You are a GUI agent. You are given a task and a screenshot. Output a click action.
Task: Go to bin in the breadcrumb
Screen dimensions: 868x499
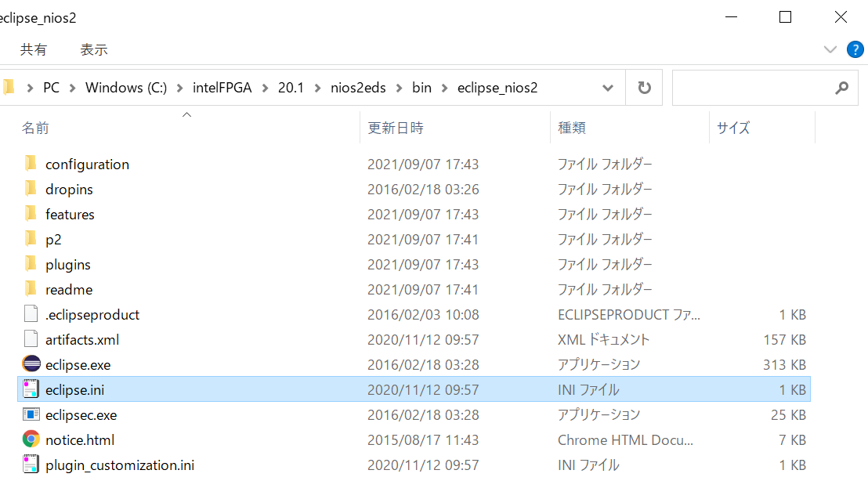[421, 88]
